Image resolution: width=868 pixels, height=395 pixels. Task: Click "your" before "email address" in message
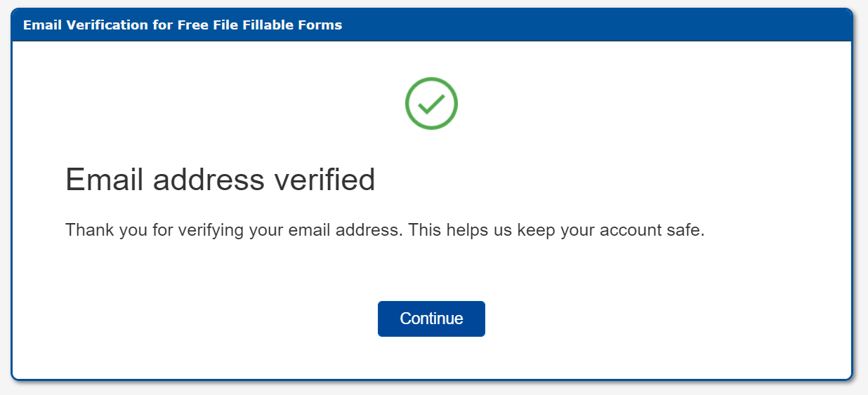point(265,230)
